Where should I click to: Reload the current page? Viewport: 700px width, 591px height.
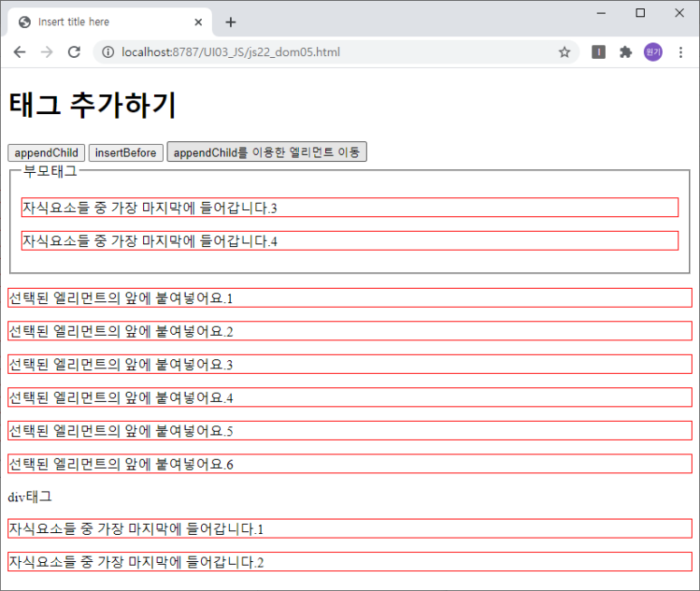coord(74,52)
